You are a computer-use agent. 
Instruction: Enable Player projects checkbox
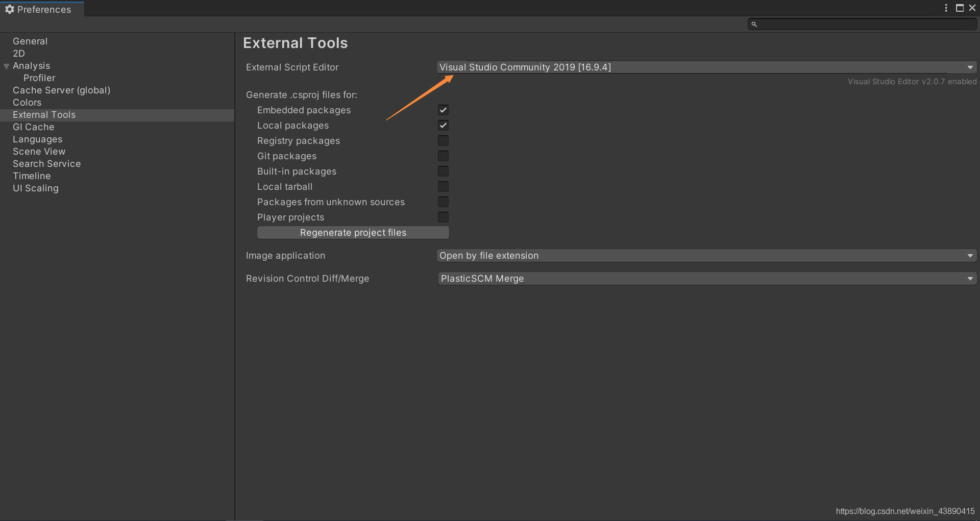pos(443,217)
